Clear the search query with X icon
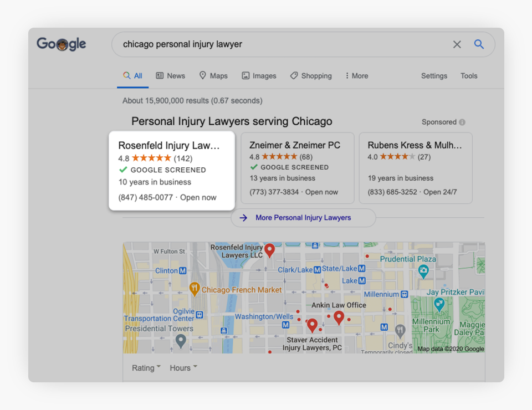 [457, 44]
